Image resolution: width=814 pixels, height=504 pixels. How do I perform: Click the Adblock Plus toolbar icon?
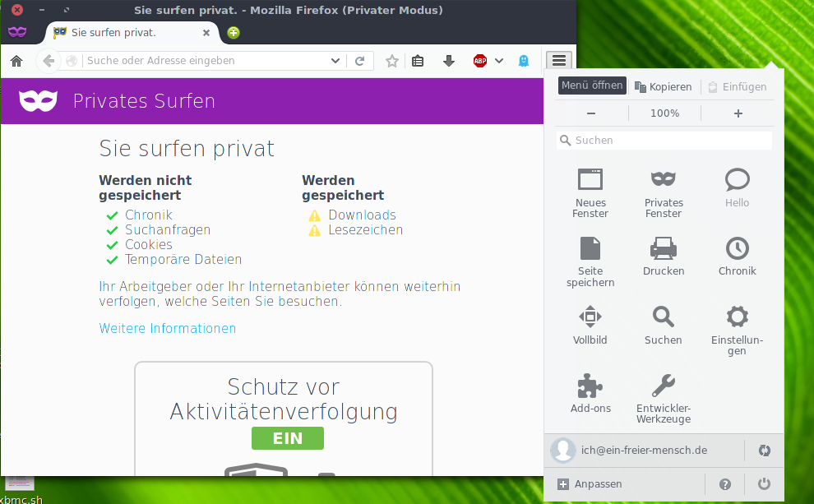[480, 61]
